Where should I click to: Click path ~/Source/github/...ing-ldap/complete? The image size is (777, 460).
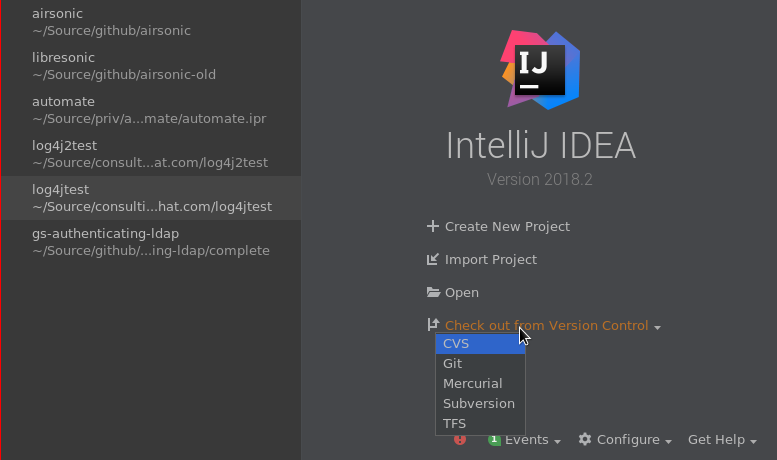pos(151,251)
